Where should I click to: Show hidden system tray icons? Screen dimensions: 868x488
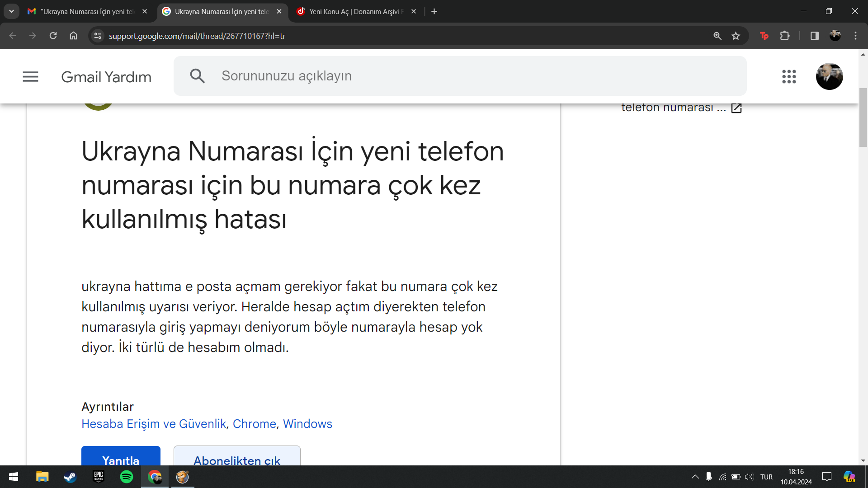695,477
